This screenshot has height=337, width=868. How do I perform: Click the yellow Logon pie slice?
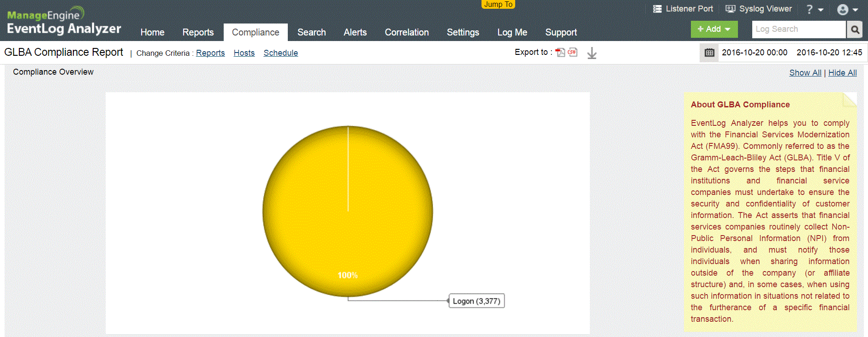pyautogui.click(x=348, y=211)
